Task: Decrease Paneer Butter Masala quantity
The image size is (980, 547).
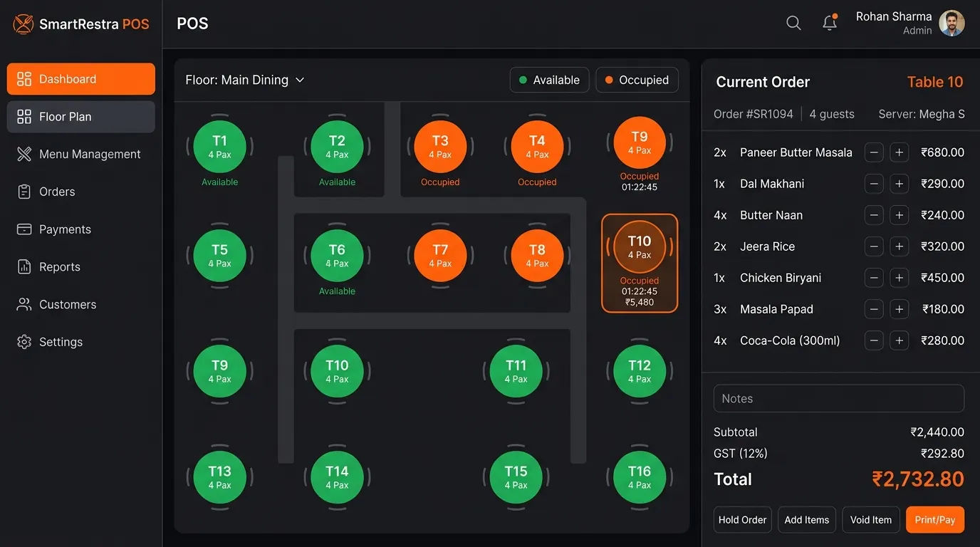Action: click(x=874, y=152)
